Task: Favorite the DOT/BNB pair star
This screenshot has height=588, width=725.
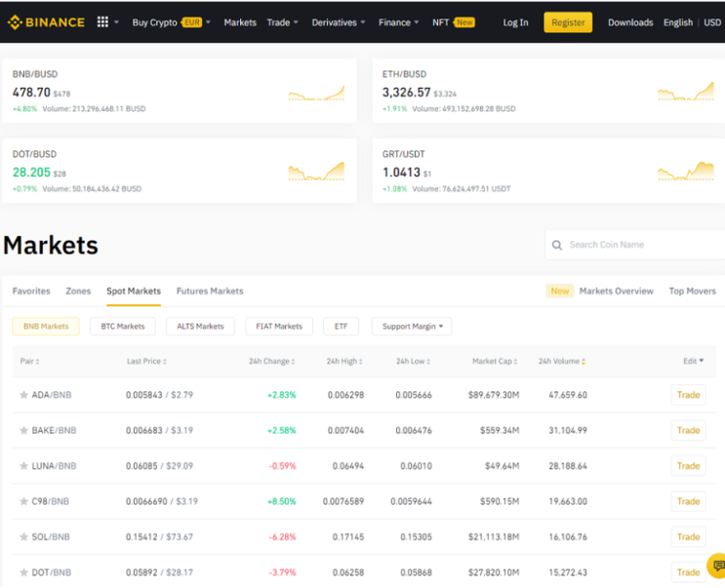Action: (23, 572)
